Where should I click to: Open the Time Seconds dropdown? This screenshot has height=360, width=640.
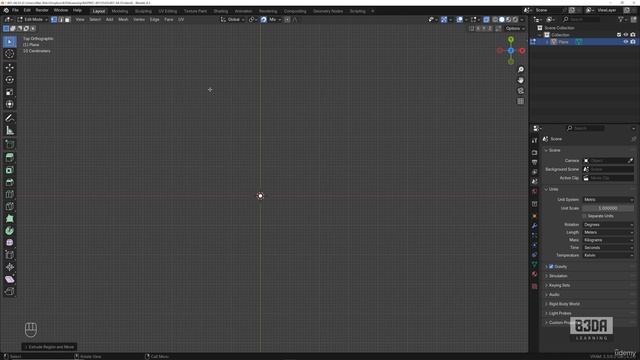click(x=608, y=248)
